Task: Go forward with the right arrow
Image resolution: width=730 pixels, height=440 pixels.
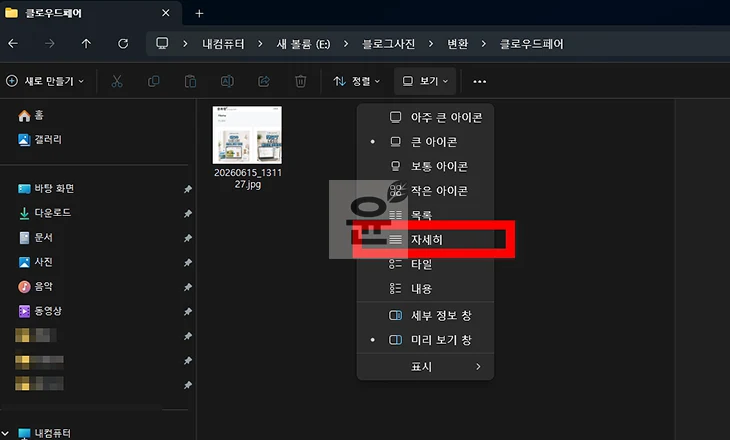Action: pyautogui.click(x=49, y=44)
